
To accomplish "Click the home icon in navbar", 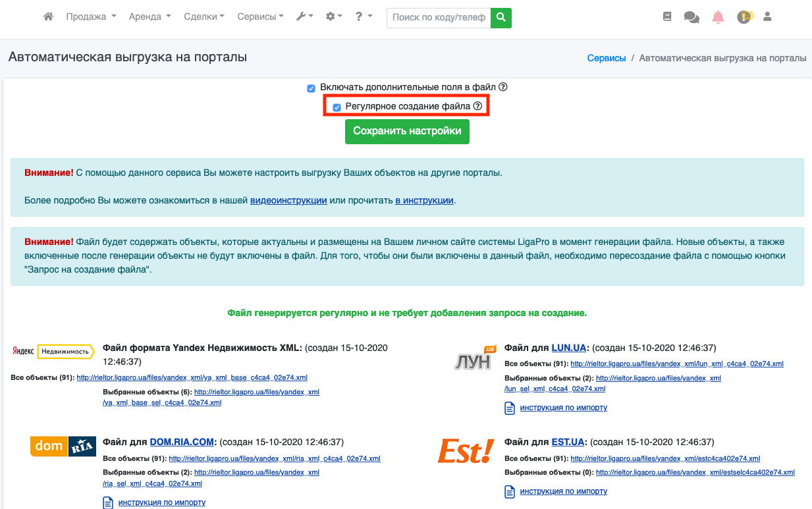I will point(48,17).
